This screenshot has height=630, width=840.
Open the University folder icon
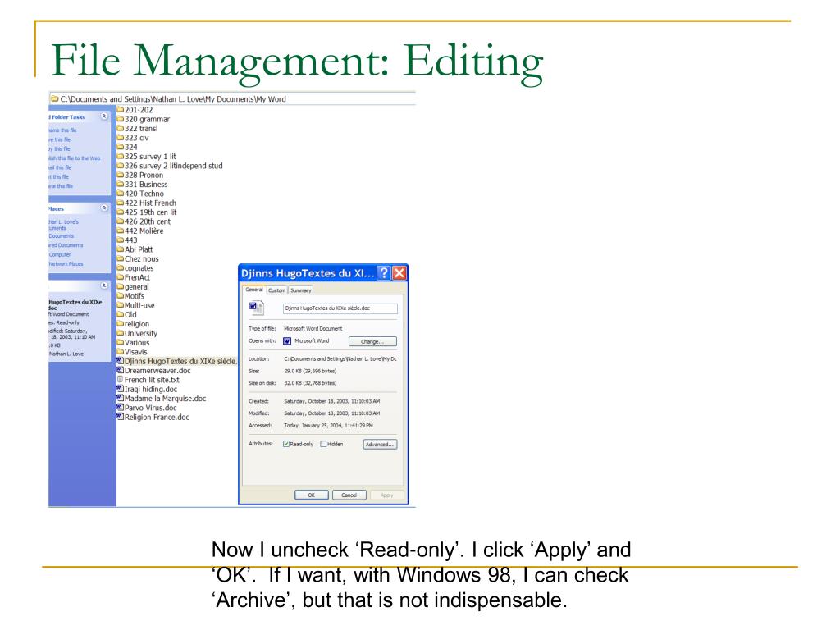pos(121,333)
